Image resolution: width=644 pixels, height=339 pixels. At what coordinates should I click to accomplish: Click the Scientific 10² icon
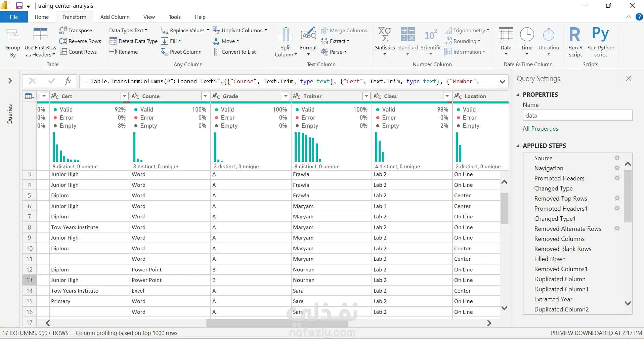[x=431, y=35]
